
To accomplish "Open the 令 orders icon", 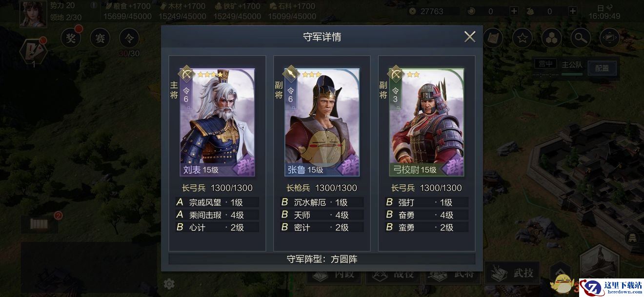I will tap(129, 38).
